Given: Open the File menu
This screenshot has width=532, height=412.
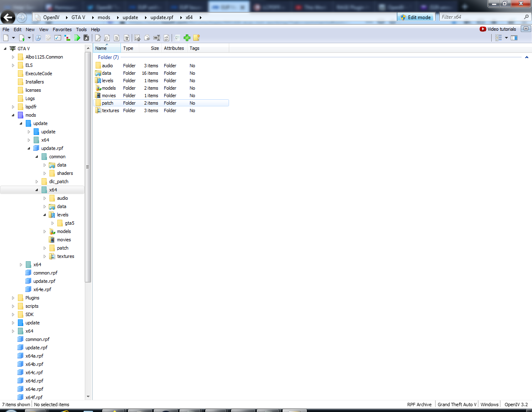Looking at the screenshot, I should click(x=6, y=29).
